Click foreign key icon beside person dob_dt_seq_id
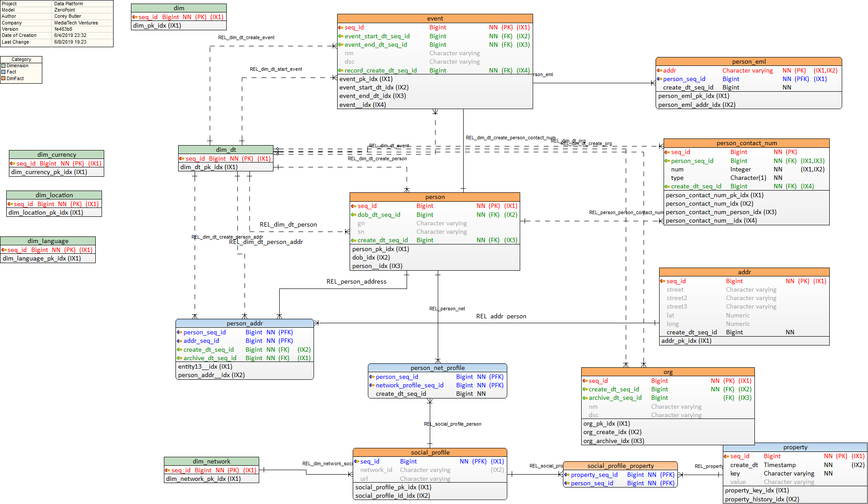Image resolution: width=868 pixels, height=504 pixels. point(354,215)
